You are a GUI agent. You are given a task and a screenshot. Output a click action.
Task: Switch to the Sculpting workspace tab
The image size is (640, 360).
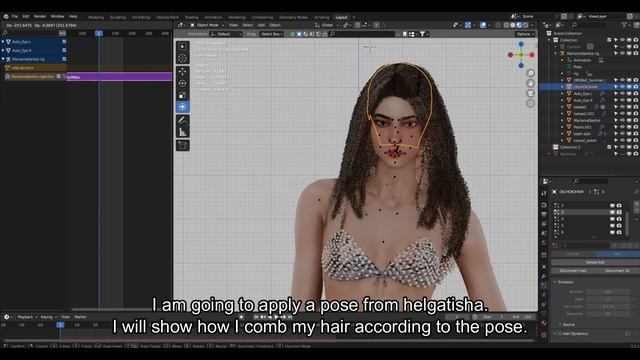click(x=118, y=18)
